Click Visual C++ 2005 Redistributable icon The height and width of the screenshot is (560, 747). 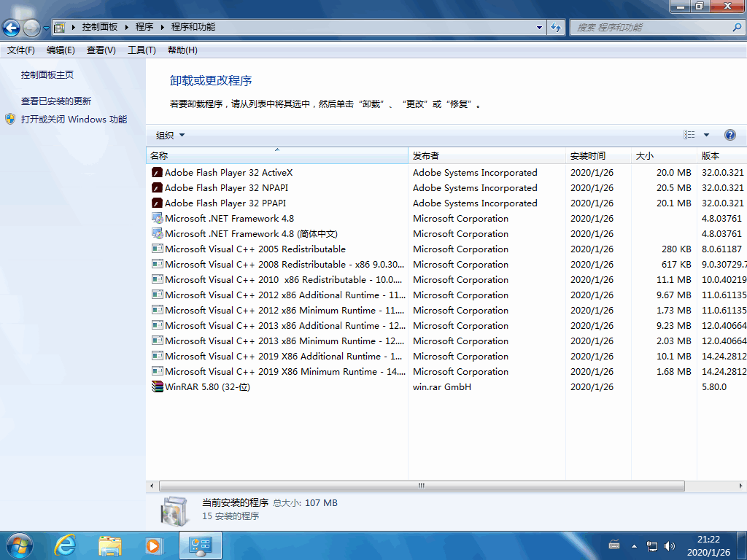pos(158,249)
